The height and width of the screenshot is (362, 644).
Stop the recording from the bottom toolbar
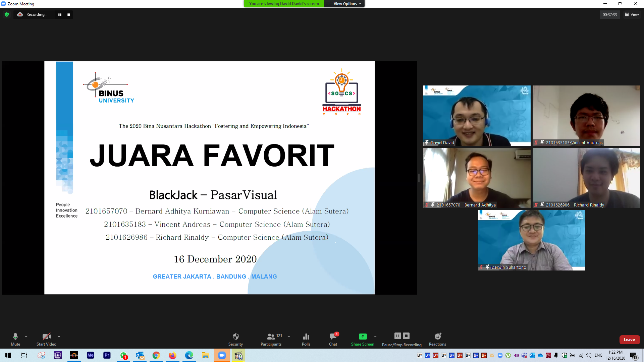pos(406,336)
